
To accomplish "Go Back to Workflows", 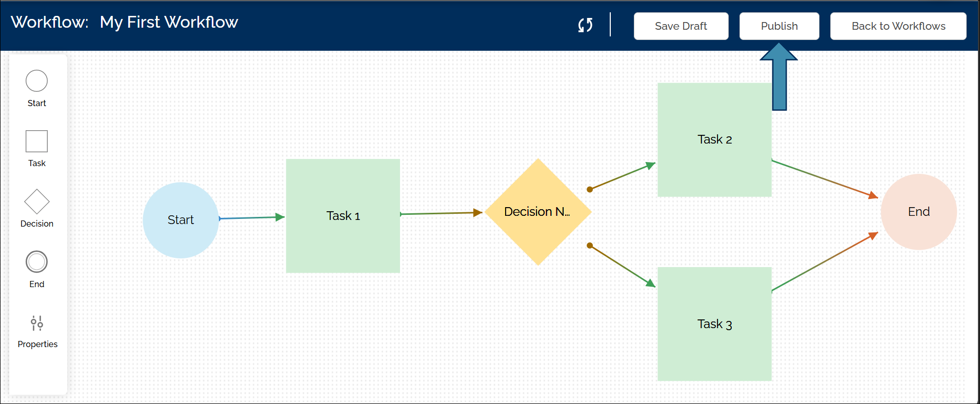I will pos(898,26).
